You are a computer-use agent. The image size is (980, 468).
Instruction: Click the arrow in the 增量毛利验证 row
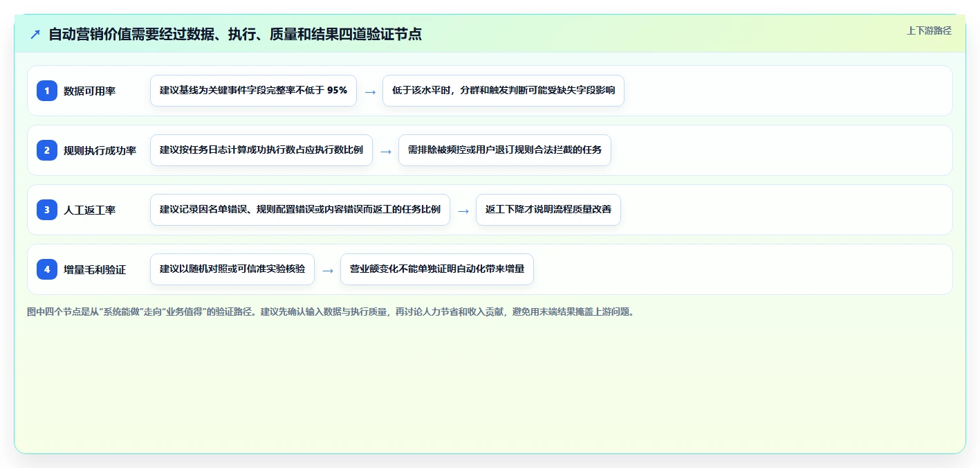[328, 270]
